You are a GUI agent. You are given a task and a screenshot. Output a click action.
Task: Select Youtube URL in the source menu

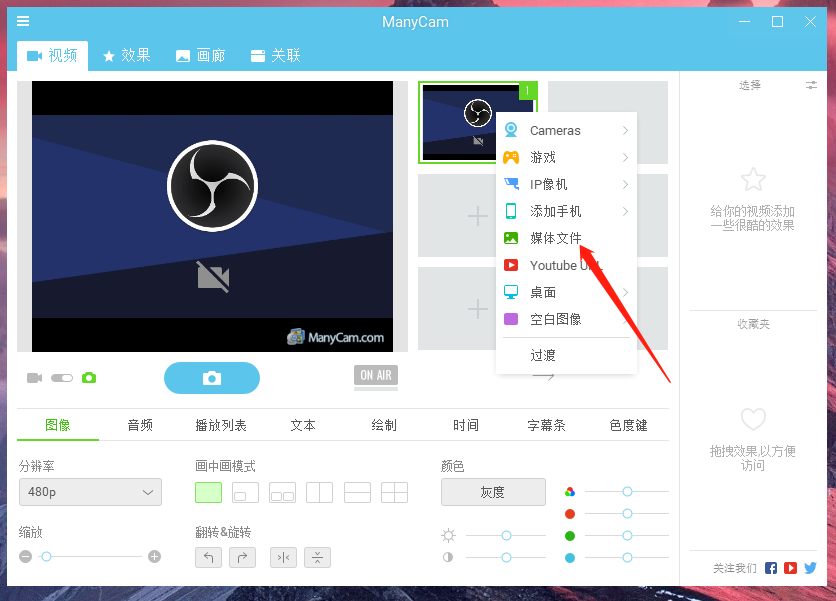point(566,266)
